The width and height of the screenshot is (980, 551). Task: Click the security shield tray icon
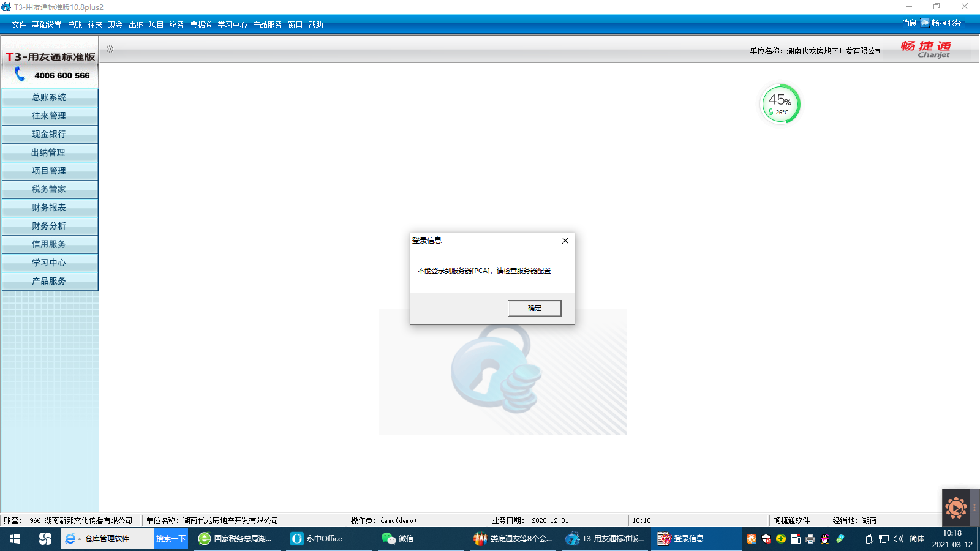[x=766, y=539]
